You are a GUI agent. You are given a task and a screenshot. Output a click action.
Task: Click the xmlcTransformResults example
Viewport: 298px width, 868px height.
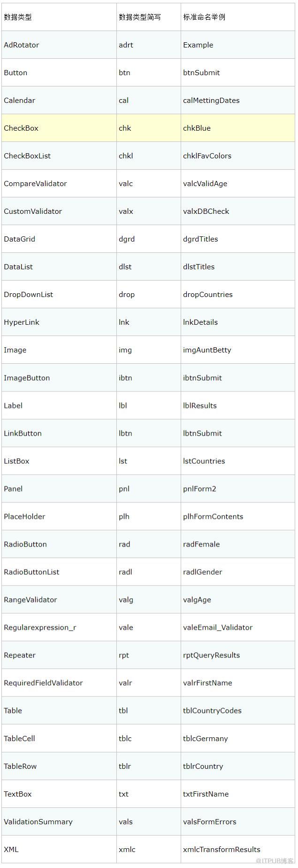coord(222,849)
